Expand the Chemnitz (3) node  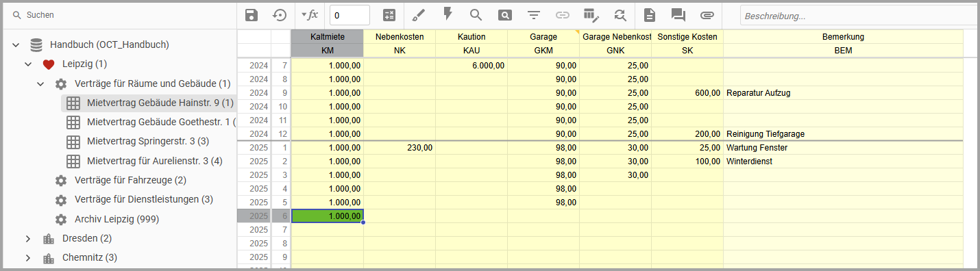coord(28,258)
